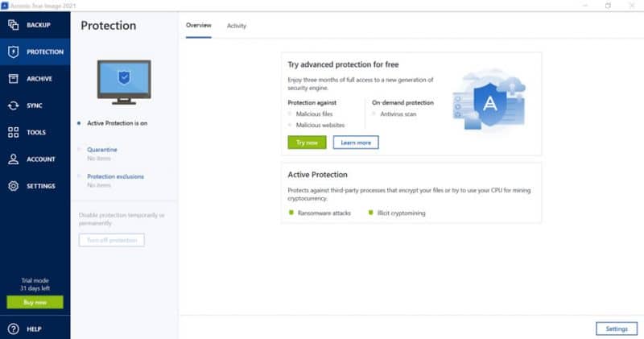644x339 pixels.
Task: Click the advanced protection cloud illustration
Action: coord(489,101)
